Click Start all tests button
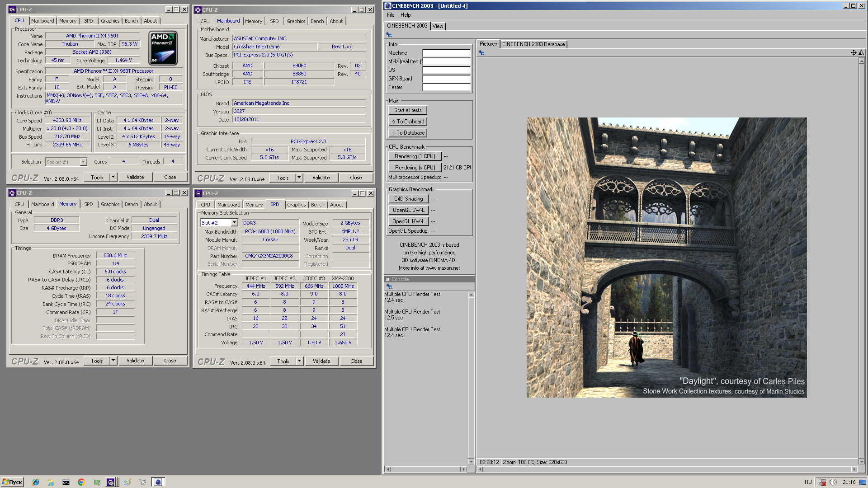The width and height of the screenshot is (868, 488). 408,110
